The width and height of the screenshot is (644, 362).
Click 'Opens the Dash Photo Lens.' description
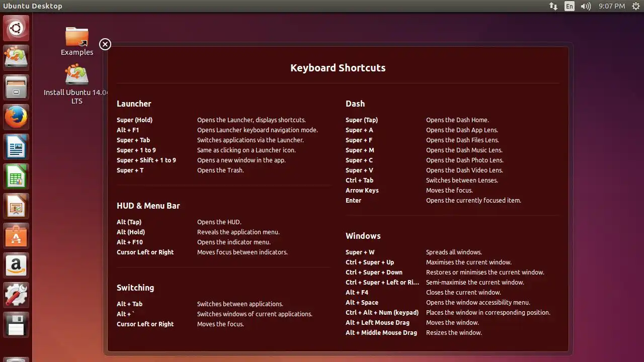click(x=465, y=160)
